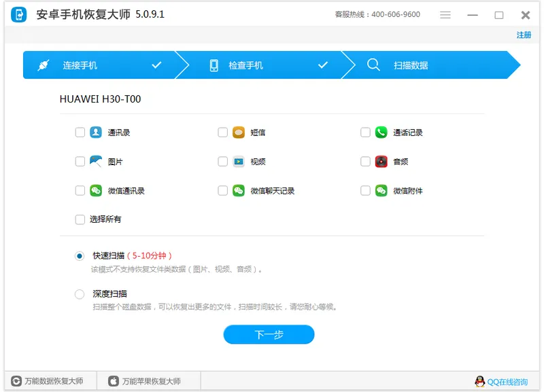
Task: Open the 注册 register link
Action: (524, 35)
